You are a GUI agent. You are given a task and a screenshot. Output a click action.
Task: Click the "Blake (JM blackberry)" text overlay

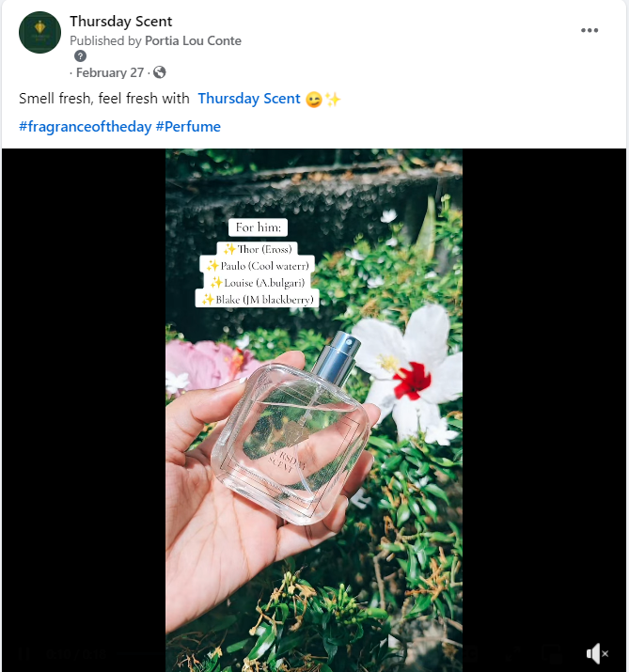[x=259, y=299]
